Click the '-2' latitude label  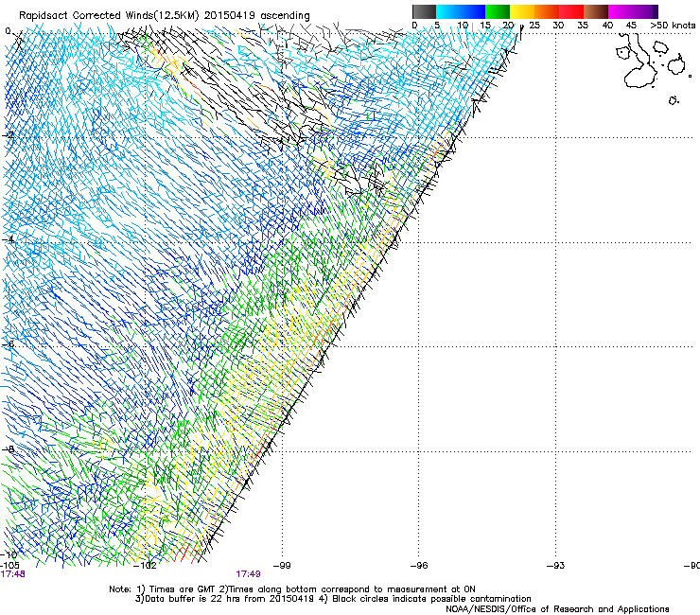tap(8, 135)
